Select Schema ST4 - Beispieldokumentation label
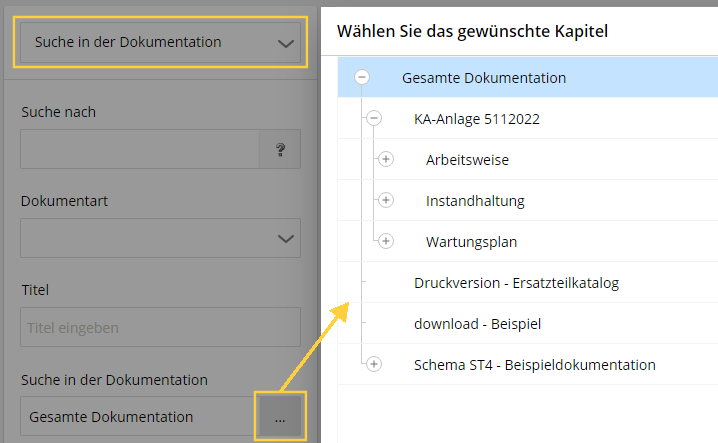This screenshot has height=443, width=718. (534, 365)
